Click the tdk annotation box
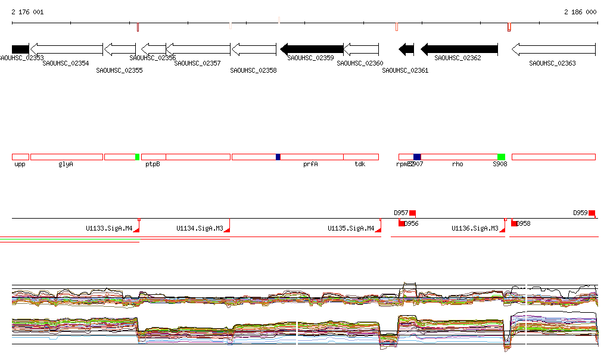This screenshot has width=610, height=364. [362, 157]
